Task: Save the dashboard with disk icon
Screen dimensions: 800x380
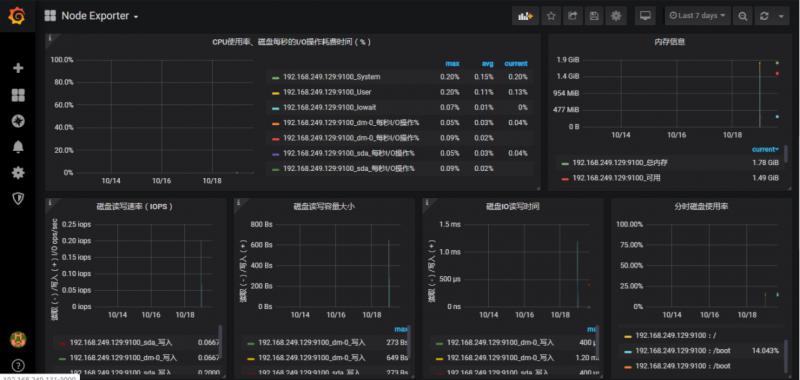Action: pos(594,16)
